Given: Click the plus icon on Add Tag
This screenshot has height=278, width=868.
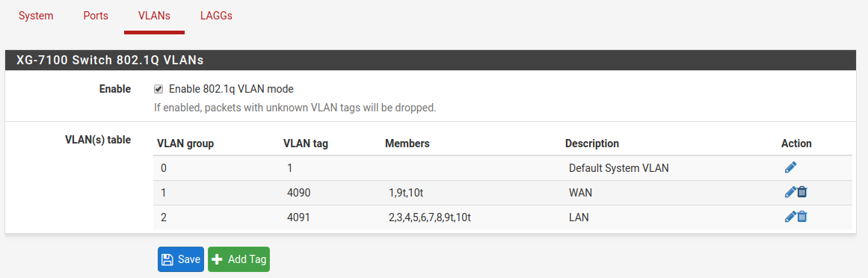Looking at the screenshot, I should point(218,260).
